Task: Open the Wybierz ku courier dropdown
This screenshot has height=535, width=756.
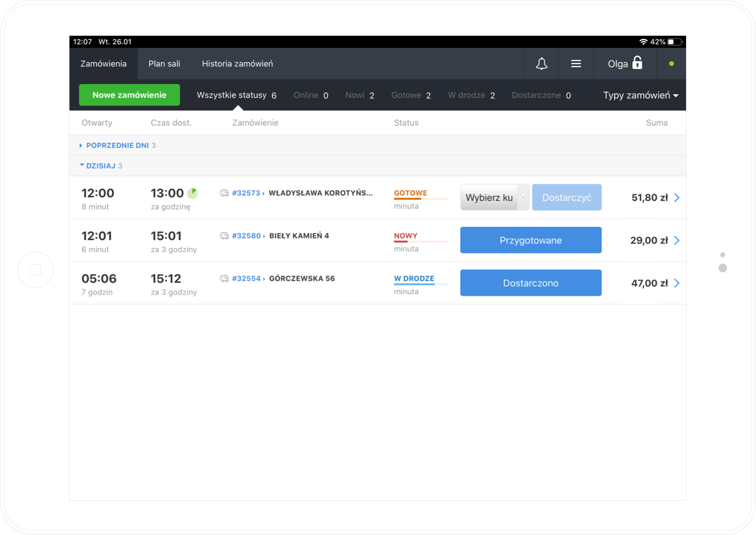Action: click(x=495, y=198)
